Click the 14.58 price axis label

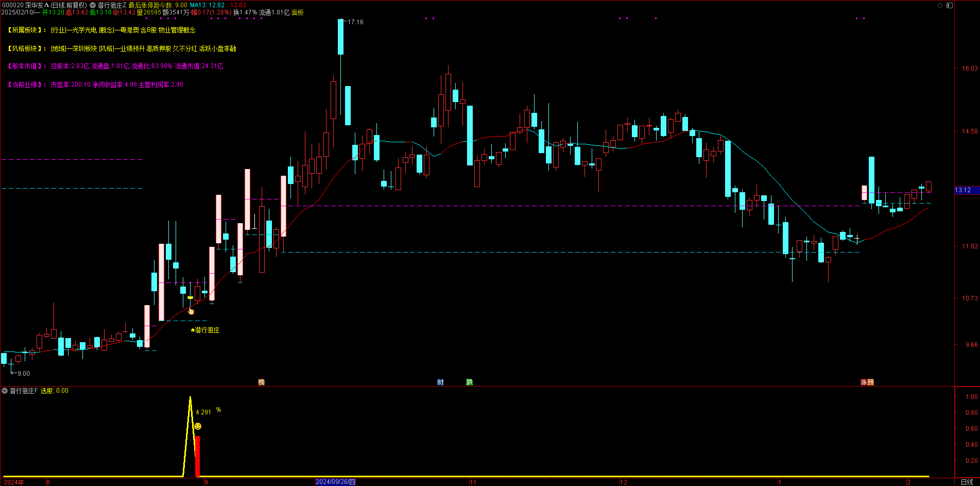tap(970, 131)
